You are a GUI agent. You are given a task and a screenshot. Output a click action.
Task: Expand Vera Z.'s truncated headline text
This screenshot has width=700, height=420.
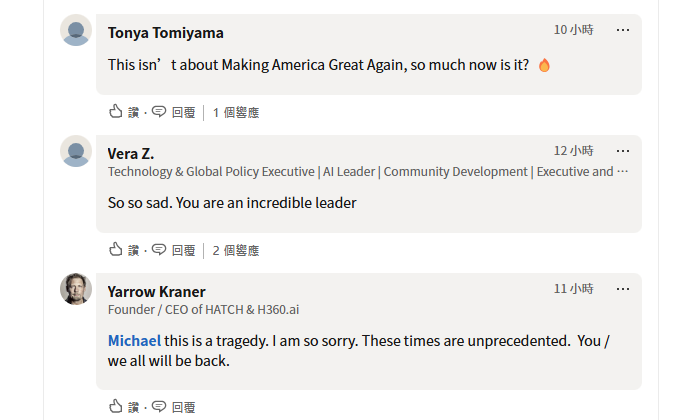point(622,172)
